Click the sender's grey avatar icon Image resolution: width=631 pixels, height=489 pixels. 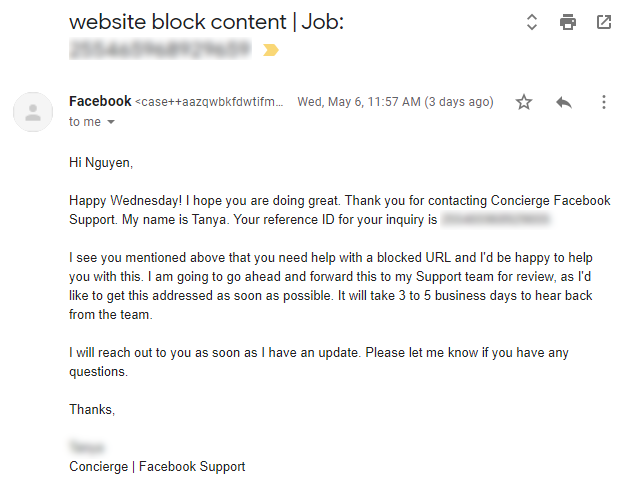33,111
